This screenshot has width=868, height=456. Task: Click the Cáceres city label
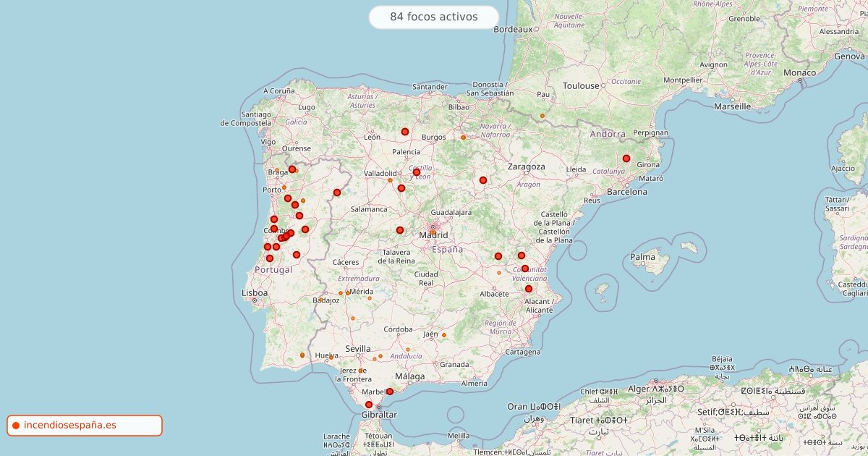click(346, 262)
